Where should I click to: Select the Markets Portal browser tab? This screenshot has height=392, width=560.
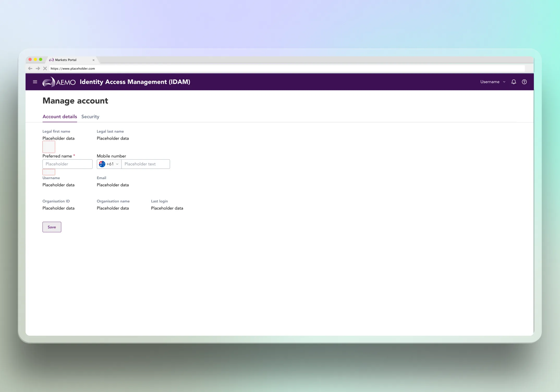[66, 60]
